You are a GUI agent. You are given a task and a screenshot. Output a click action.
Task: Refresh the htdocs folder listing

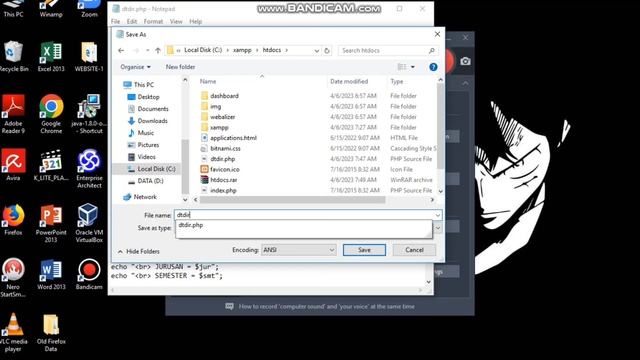[327, 51]
